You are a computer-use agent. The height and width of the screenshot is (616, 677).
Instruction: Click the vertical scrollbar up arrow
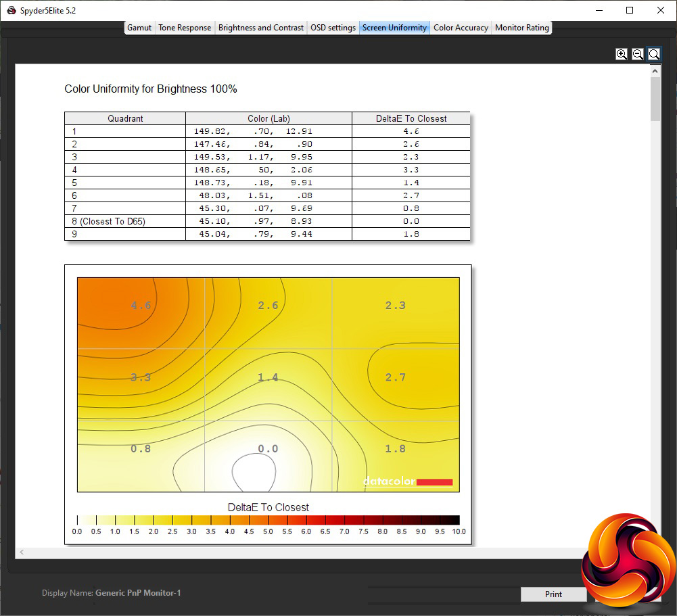point(655,71)
